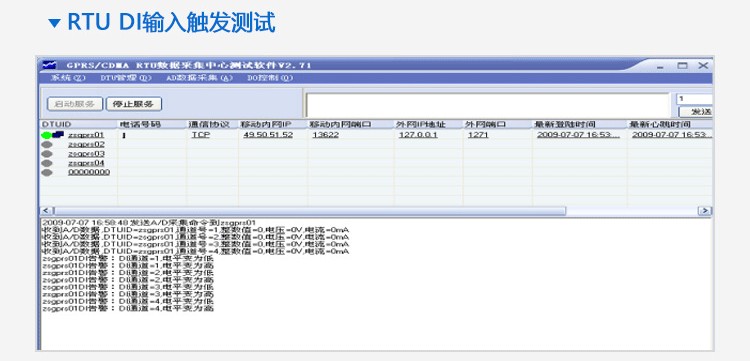Click log line DI通道=1,电平变为低
The height and width of the screenshot is (361, 750).
click(x=128, y=259)
